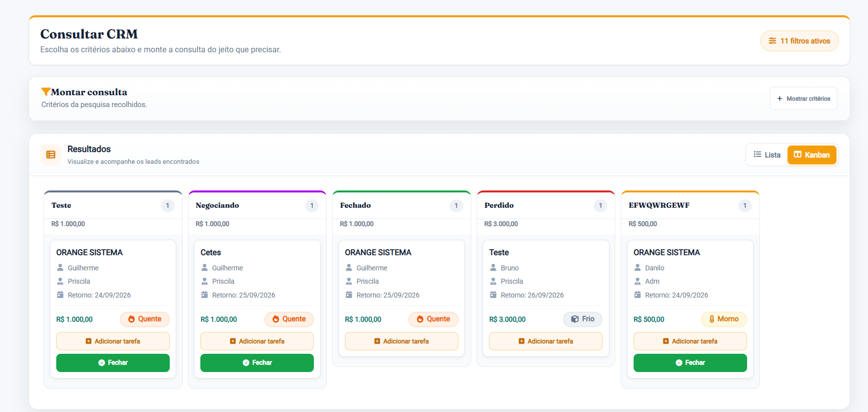Open the Teste lead title in Perdido column
The height and width of the screenshot is (412, 868).
point(499,253)
